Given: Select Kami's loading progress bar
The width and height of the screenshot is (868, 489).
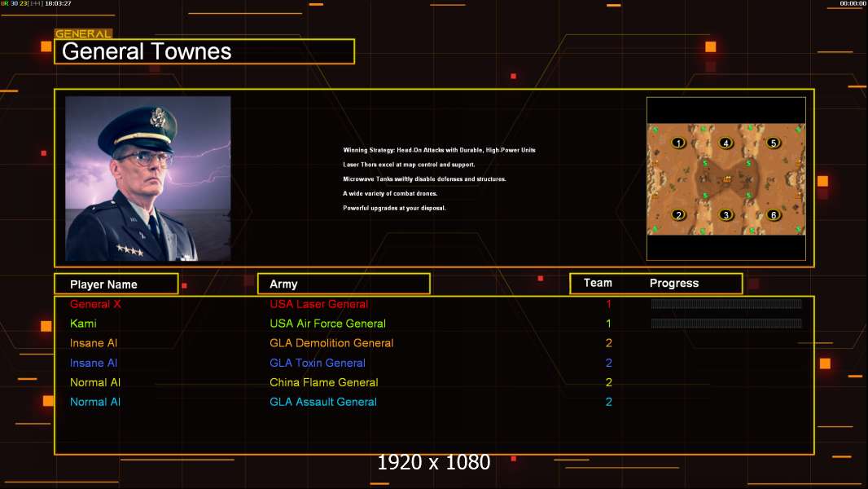Looking at the screenshot, I should click(x=726, y=323).
